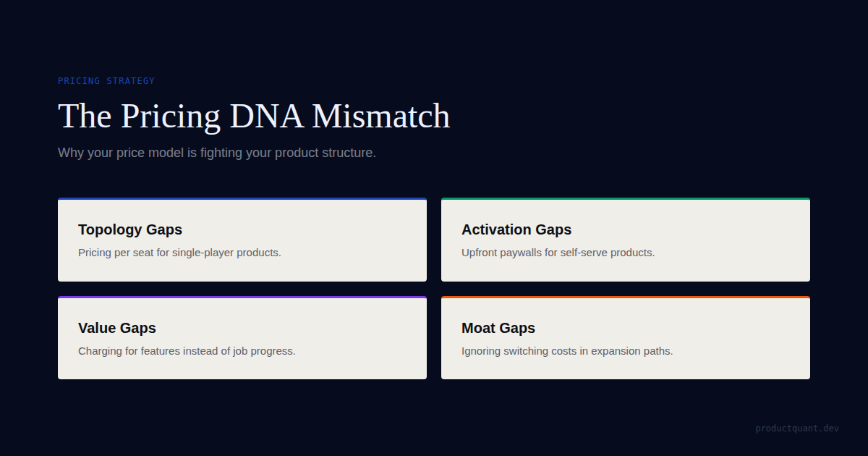Select the Moat Gaps card

626,338
